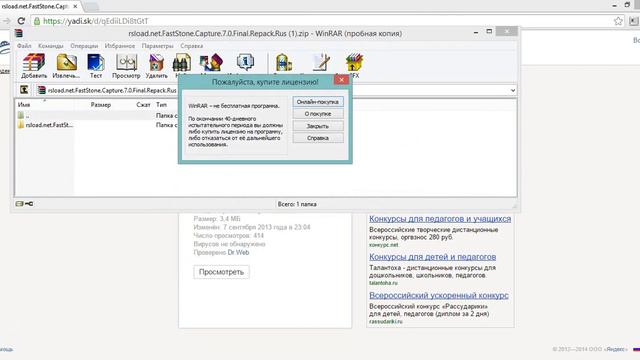The height and width of the screenshot is (360, 640).
Task: Click the Извлечь (Extract) toolbar icon
Action: (x=66, y=65)
